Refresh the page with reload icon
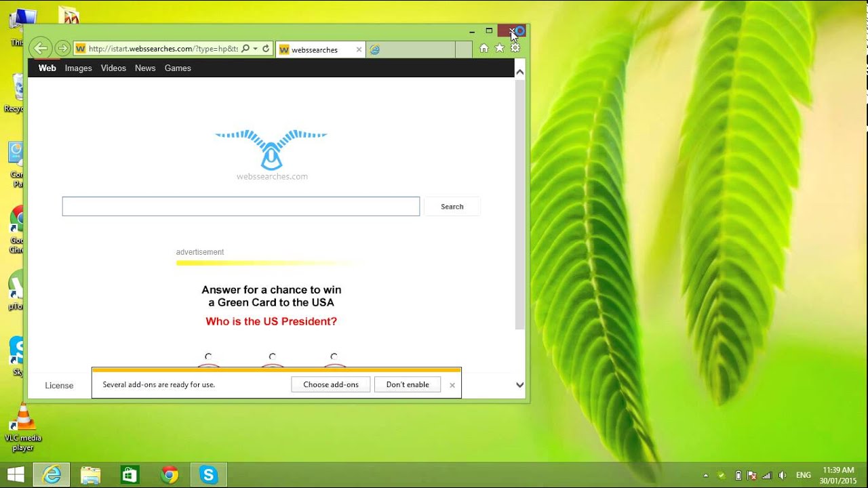 [266, 49]
